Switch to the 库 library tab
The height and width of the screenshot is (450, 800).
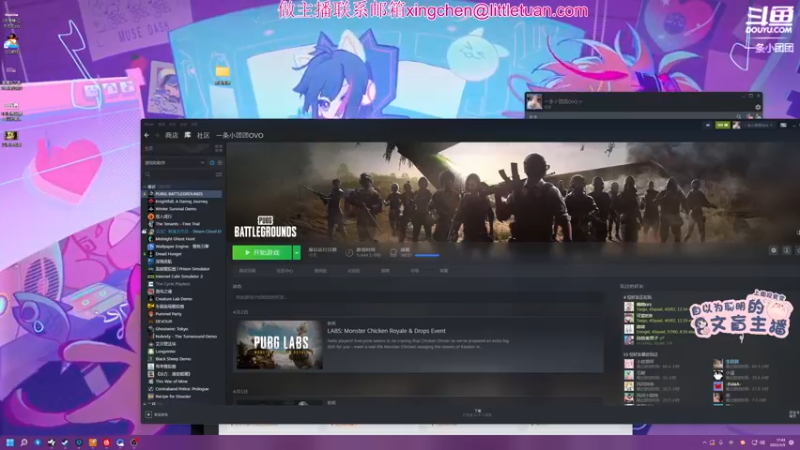click(188, 135)
